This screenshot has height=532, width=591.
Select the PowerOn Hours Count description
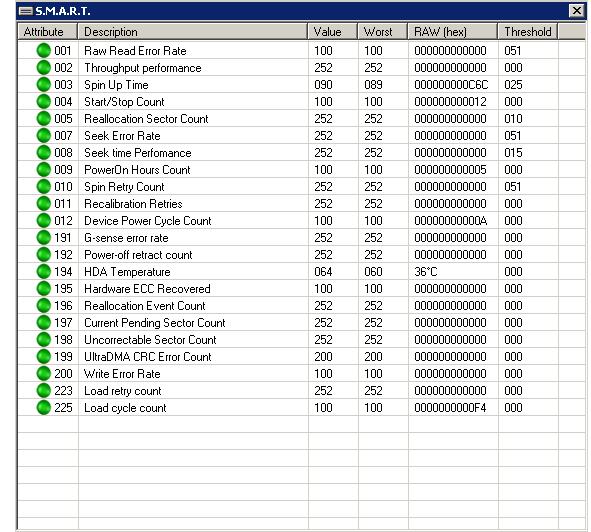[x=137, y=170]
